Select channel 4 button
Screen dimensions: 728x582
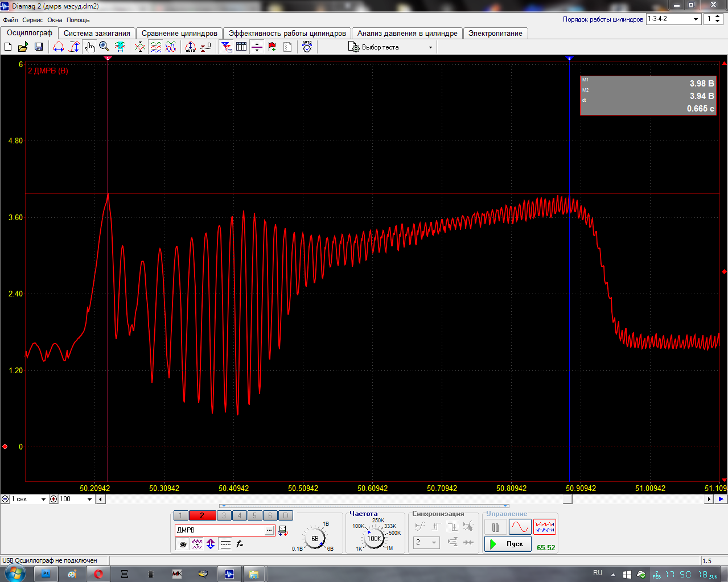[x=239, y=515]
